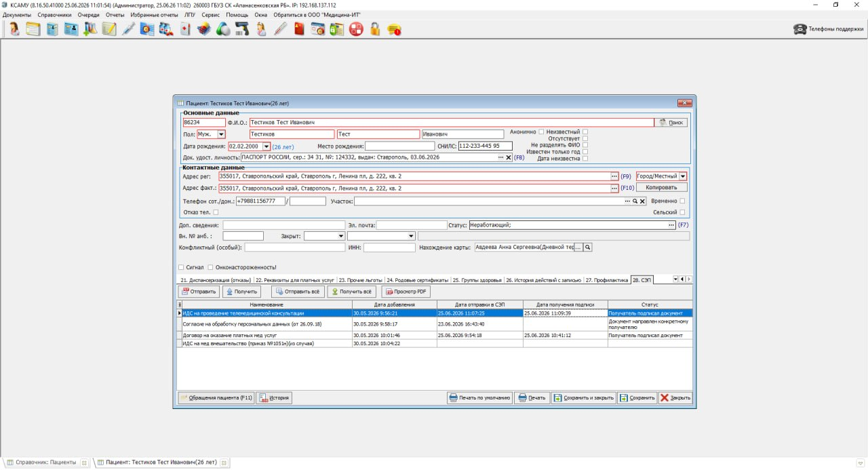
Task: Tick the Неизвестный checkbox
Action: point(585,132)
